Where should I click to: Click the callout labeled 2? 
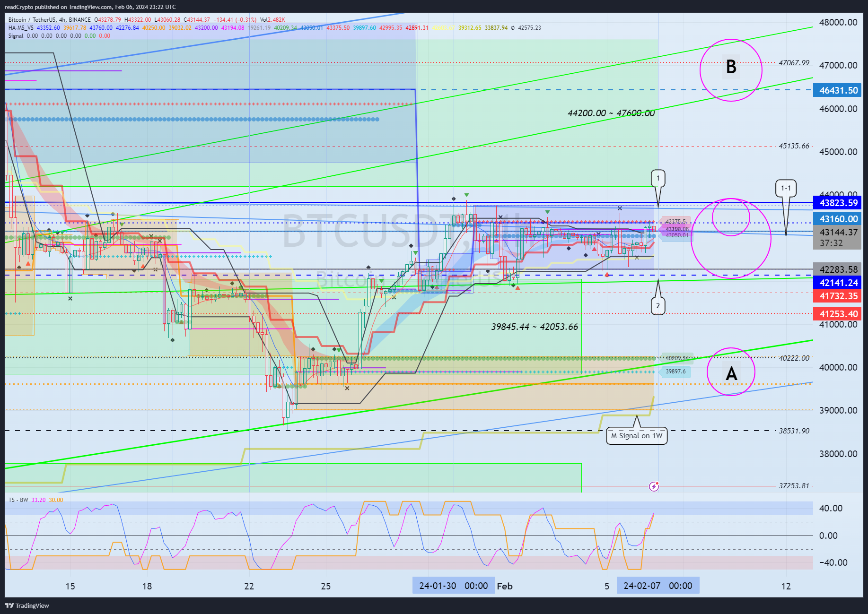[658, 306]
